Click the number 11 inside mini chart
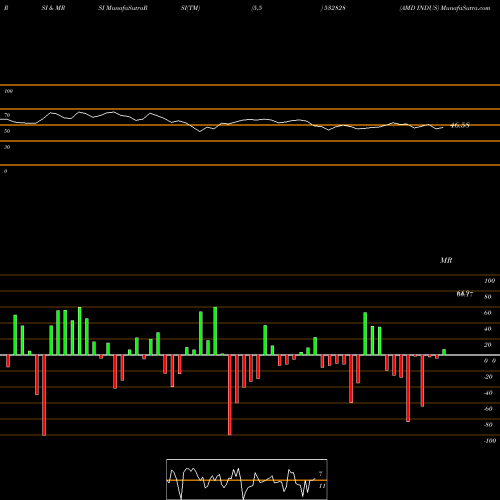 coord(322,486)
